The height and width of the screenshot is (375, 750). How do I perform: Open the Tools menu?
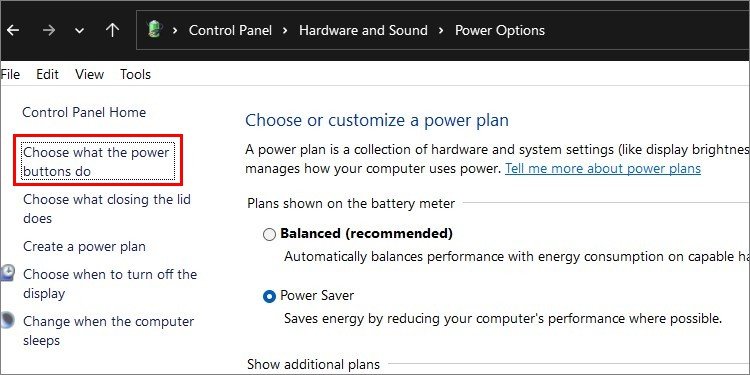[x=135, y=75]
